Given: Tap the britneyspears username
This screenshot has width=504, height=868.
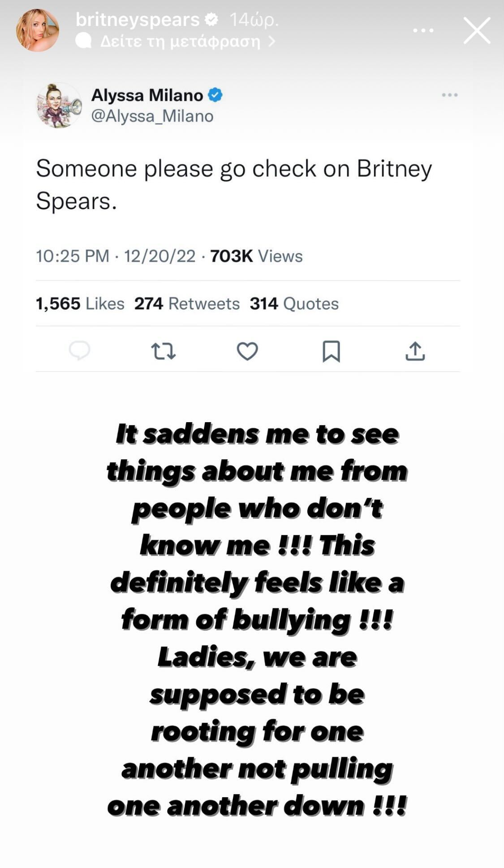Looking at the screenshot, I should coord(137,20).
